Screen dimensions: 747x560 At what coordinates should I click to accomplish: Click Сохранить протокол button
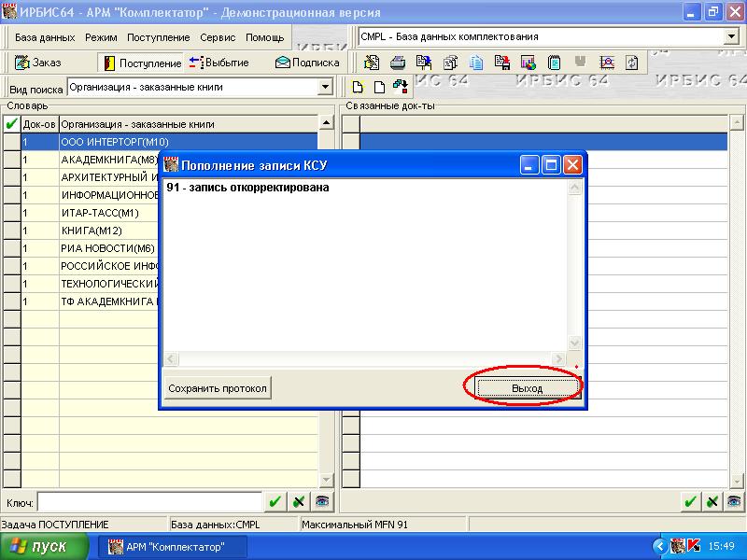(x=218, y=388)
